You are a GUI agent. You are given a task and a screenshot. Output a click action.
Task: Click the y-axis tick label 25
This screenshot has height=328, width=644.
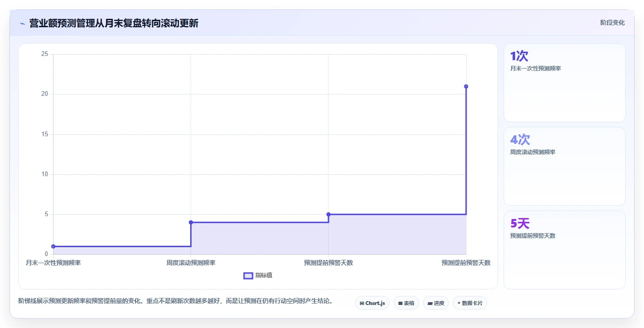pos(45,54)
